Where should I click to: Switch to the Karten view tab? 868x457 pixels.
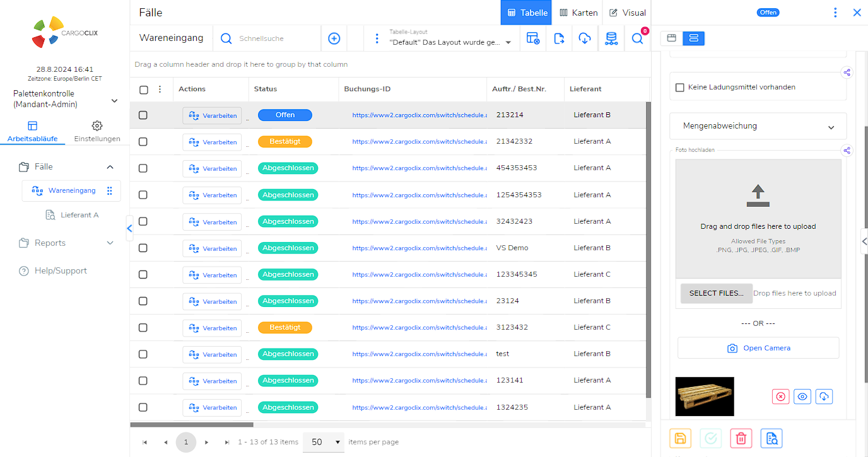[578, 13]
